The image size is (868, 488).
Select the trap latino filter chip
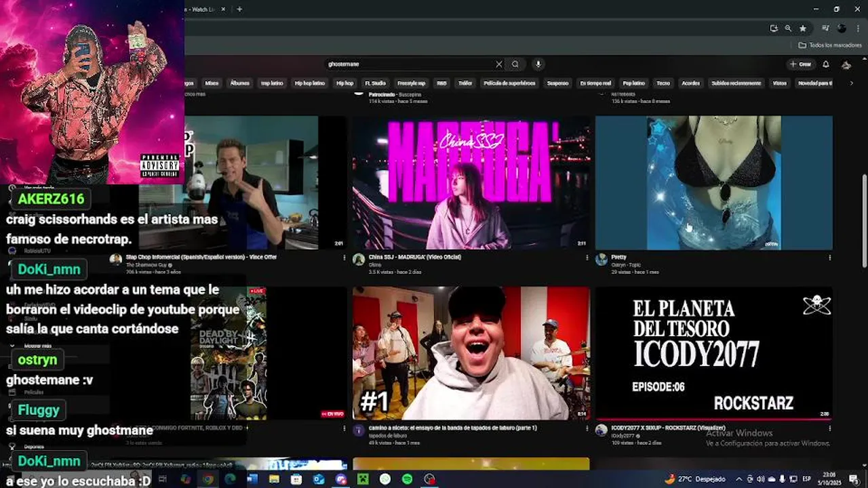(272, 83)
